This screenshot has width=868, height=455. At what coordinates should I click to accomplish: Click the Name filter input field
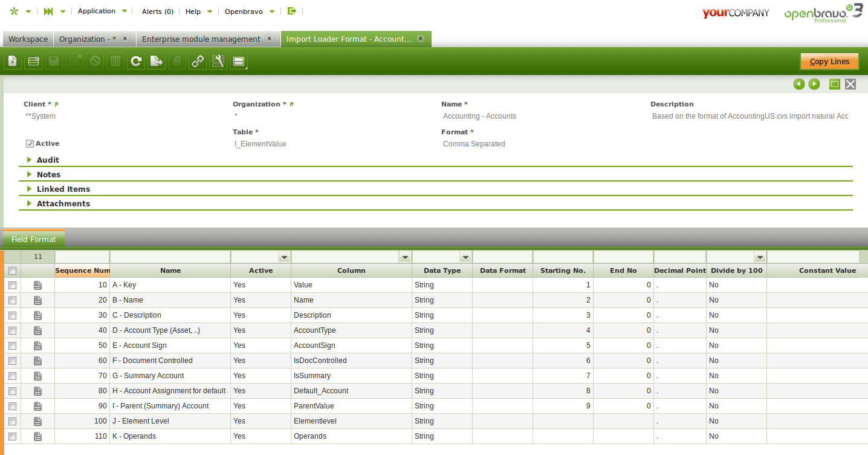pyautogui.click(x=170, y=257)
